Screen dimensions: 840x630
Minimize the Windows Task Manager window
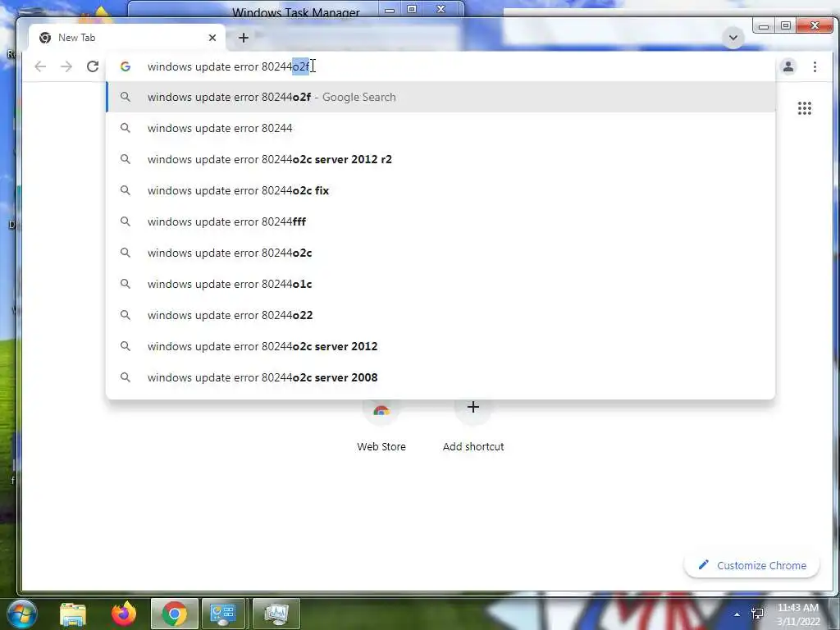390,9
